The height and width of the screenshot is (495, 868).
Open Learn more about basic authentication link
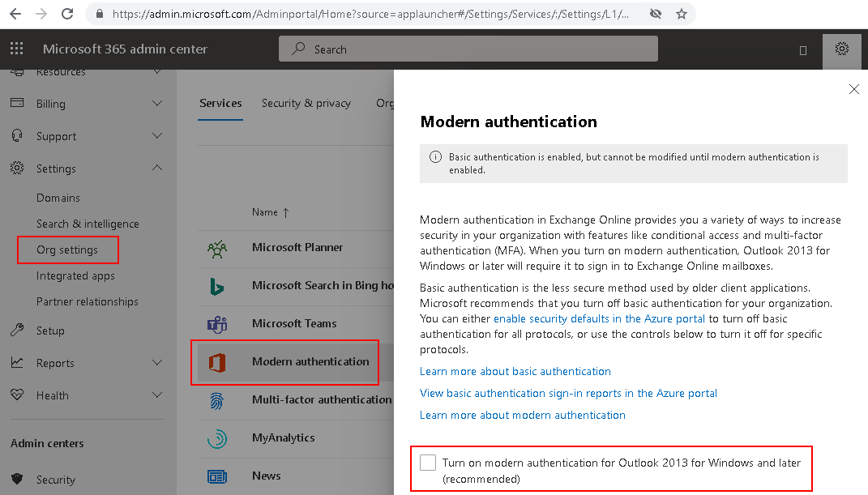515,371
